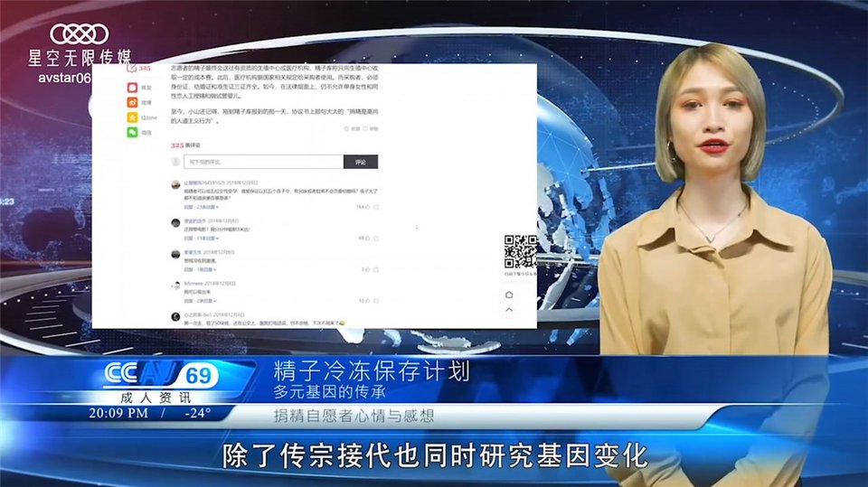The height and width of the screenshot is (487, 868).
Task: Click the QR code image
Action: click(x=520, y=251)
